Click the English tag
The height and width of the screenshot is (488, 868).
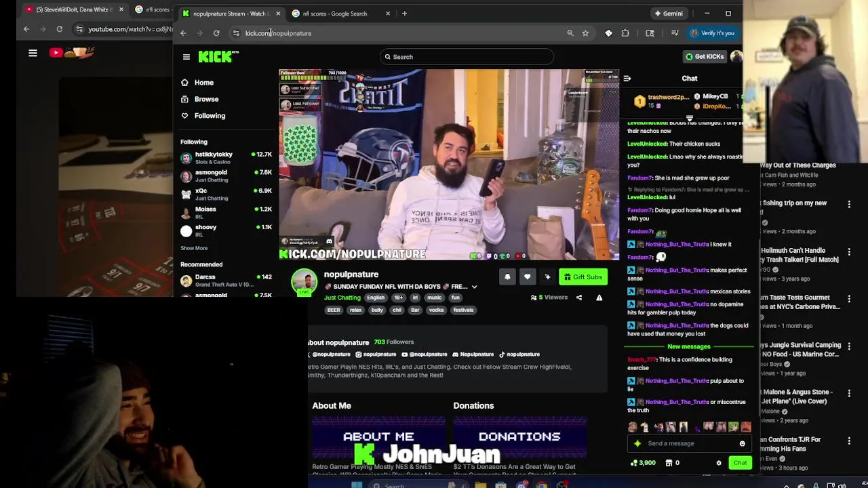click(376, 298)
